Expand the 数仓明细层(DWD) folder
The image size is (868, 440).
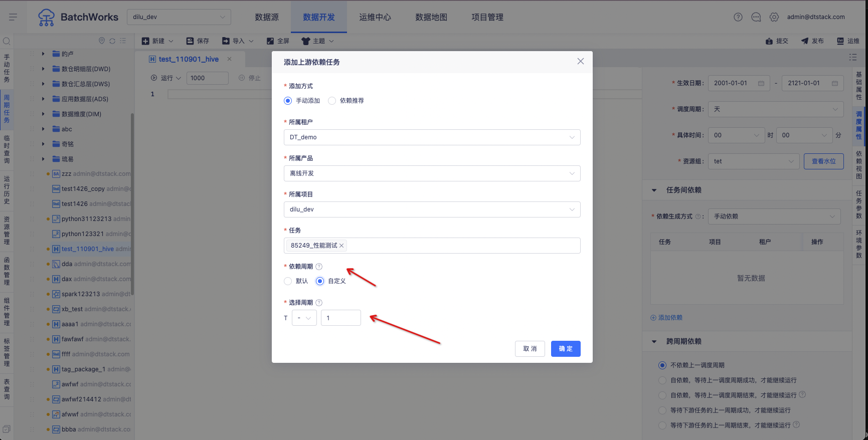pyautogui.click(x=43, y=69)
